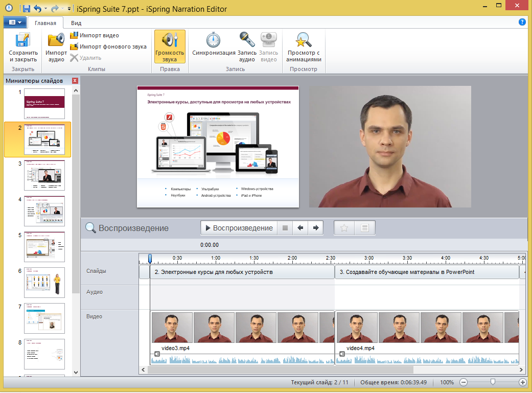Click the zoom out minus button
Viewport: 532px width, 393px height.
[464, 382]
